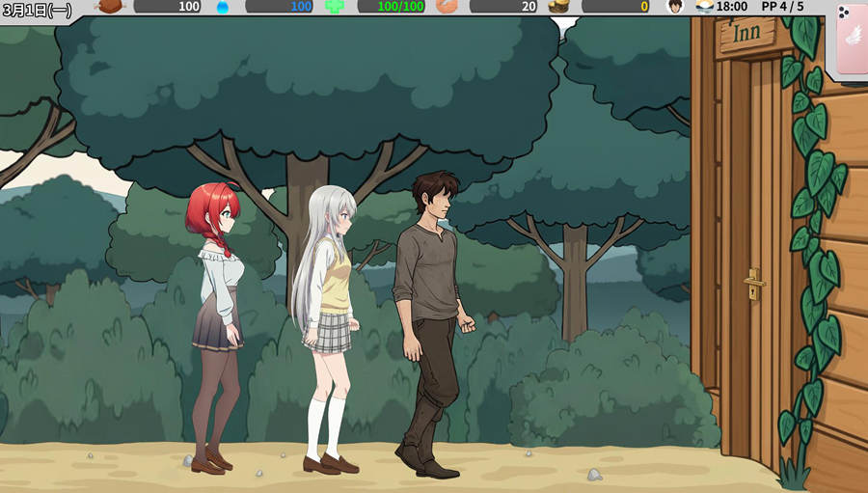Image resolution: width=868 pixels, height=493 pixels.
Task: Click the date label 3月1日(一)
Action: click(37, 10)
